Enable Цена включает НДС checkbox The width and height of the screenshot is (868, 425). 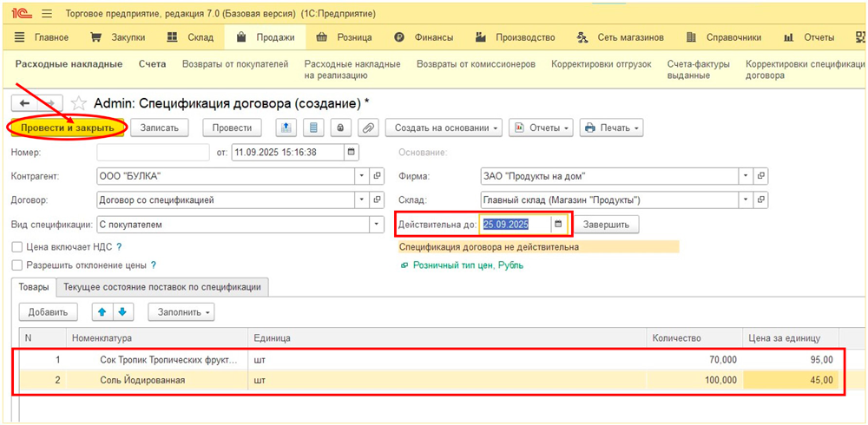click(17, 247)
